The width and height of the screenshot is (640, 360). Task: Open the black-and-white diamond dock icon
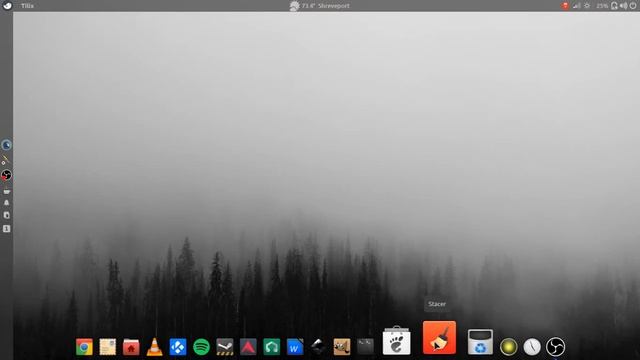(x=318, y=347)
